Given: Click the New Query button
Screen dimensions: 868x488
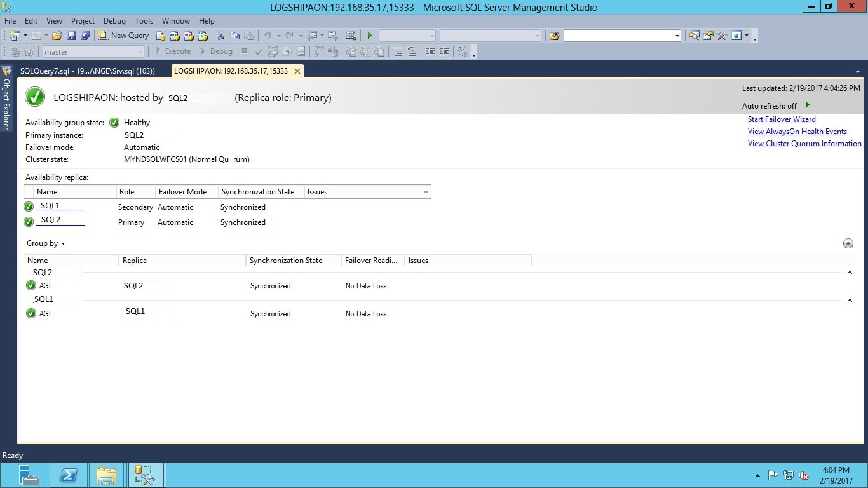Looking at the screenshot, I should coord(124,36).
